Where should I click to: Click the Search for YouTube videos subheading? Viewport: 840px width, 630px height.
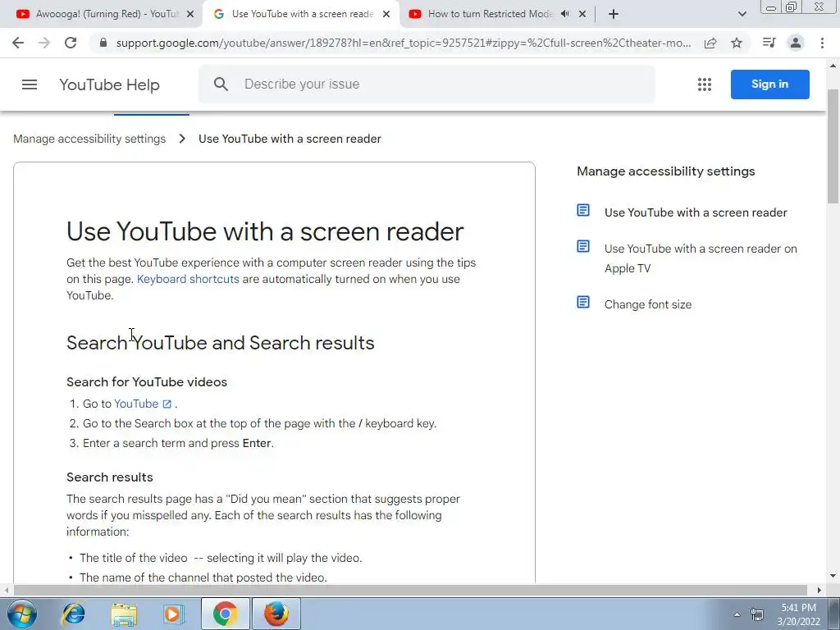pyautogui.click(x=147, y=382)
